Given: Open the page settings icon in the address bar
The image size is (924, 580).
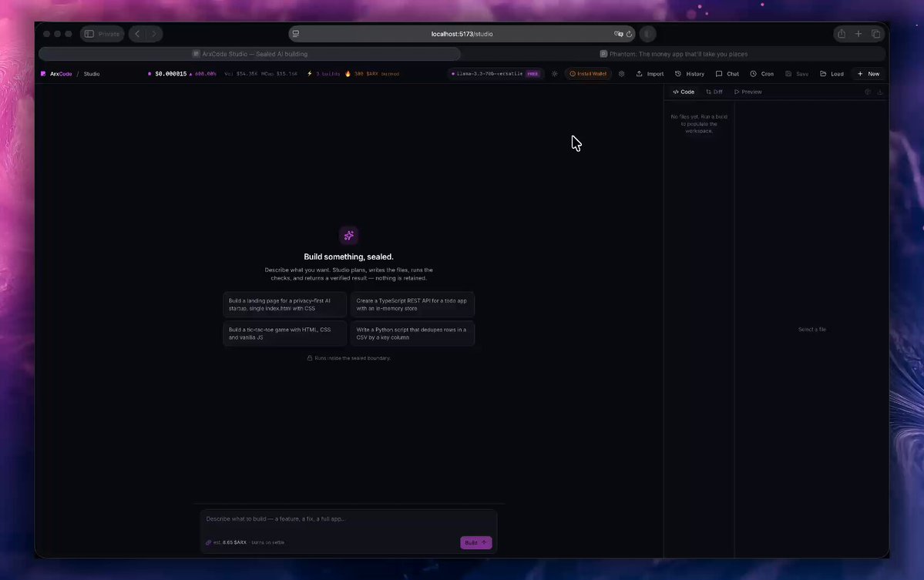Looking at the screenshot, I should click(x=296, y=34).
